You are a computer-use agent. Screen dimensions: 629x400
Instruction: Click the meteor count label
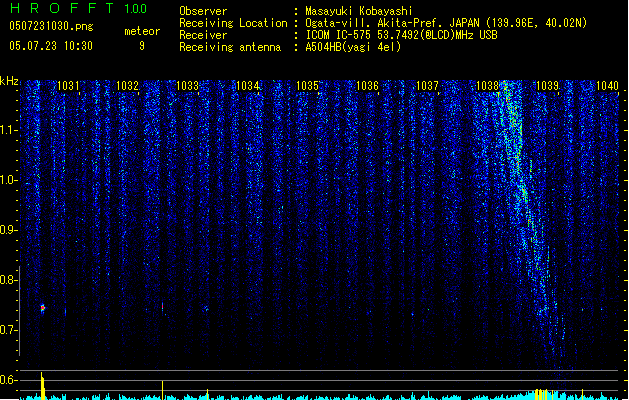pyautogui.click(x=142, y=31)
